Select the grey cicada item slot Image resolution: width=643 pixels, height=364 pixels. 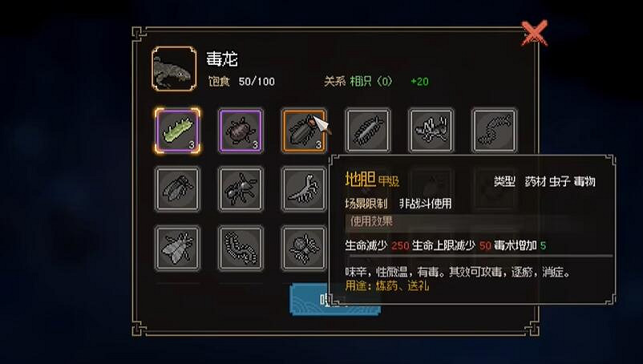[177, 189]
